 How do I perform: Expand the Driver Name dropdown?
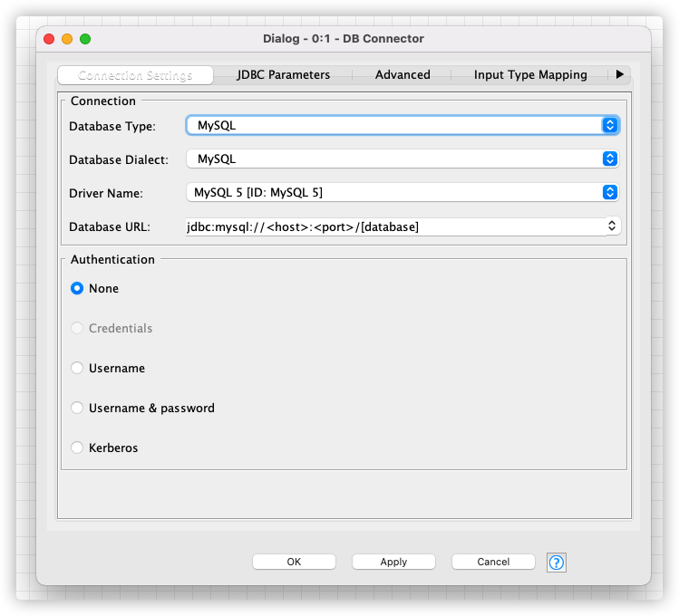[403, 192]
